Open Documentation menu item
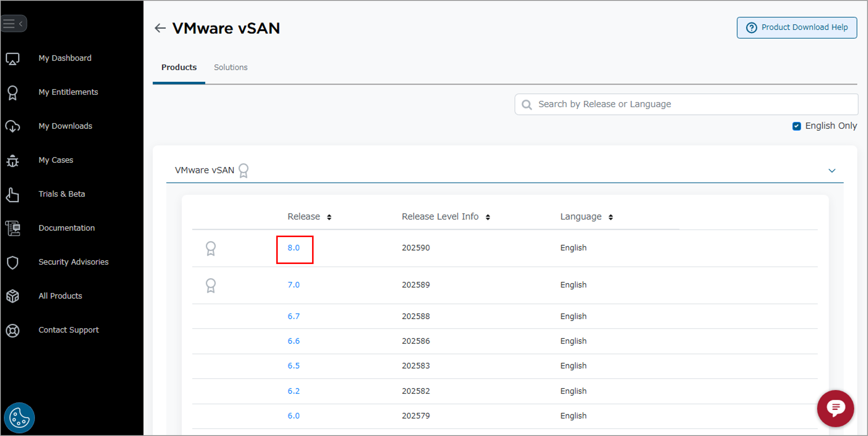This screenshot has height=436, width=868. click(67, 228)
